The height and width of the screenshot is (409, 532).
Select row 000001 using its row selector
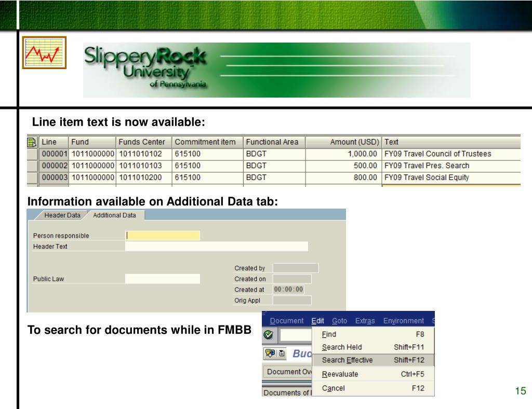(33, 154)
